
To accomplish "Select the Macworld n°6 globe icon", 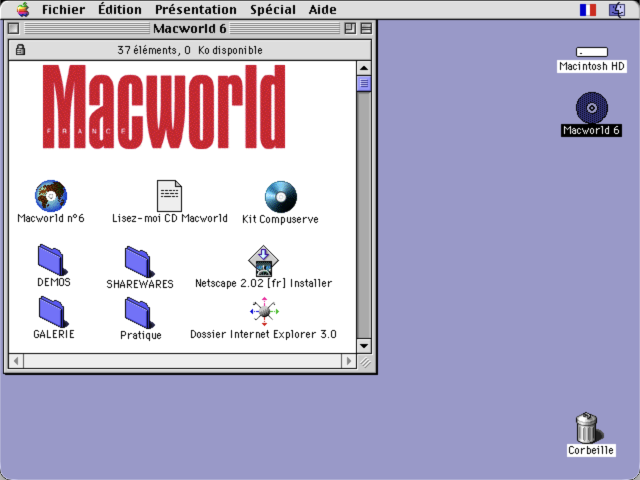I will (x=51, y=196).
